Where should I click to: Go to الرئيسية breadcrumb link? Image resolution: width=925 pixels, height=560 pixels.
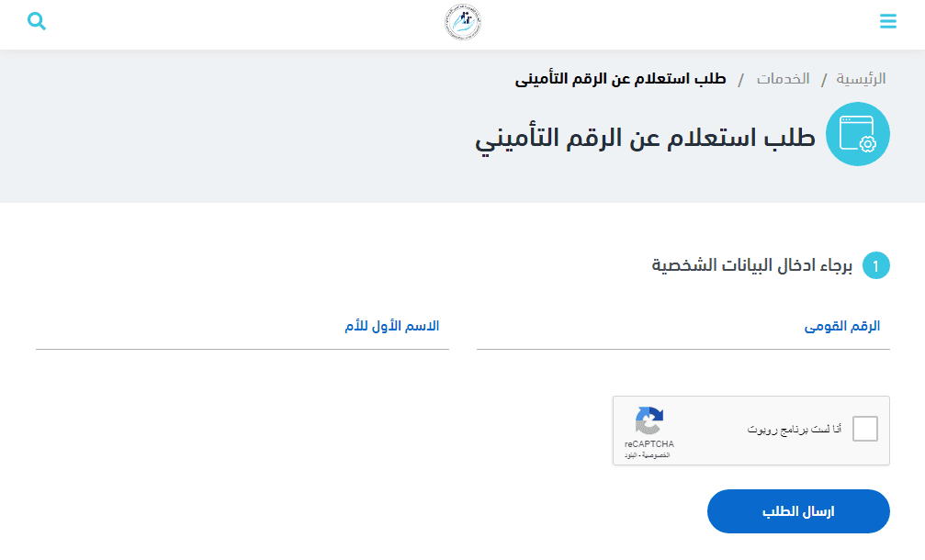coord(861,79)
